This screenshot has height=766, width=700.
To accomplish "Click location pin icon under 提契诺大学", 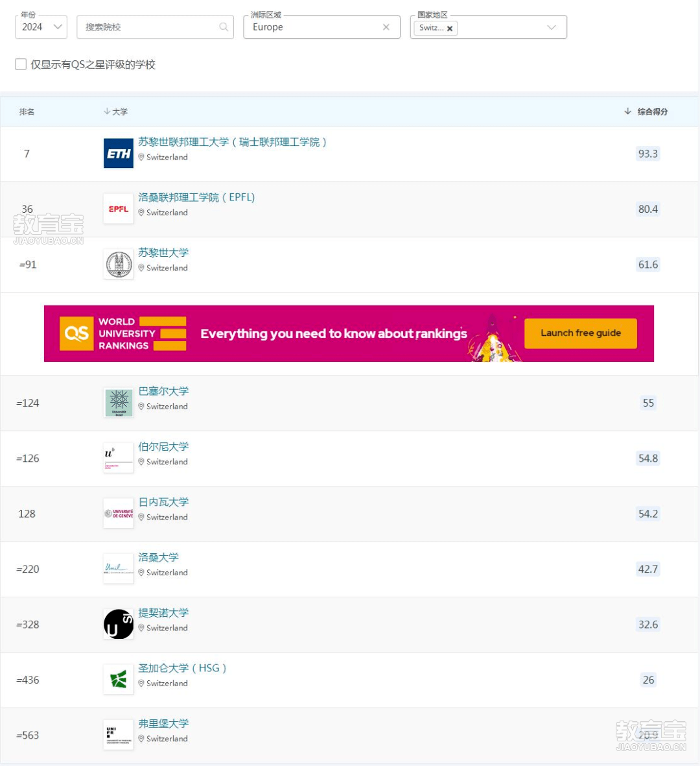I will coord(141,628).
